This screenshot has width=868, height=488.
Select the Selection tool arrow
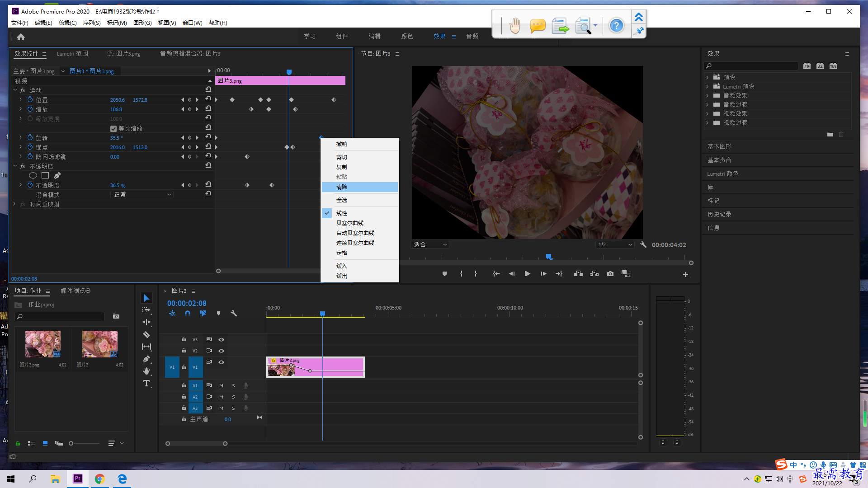[x=146, y=298]
